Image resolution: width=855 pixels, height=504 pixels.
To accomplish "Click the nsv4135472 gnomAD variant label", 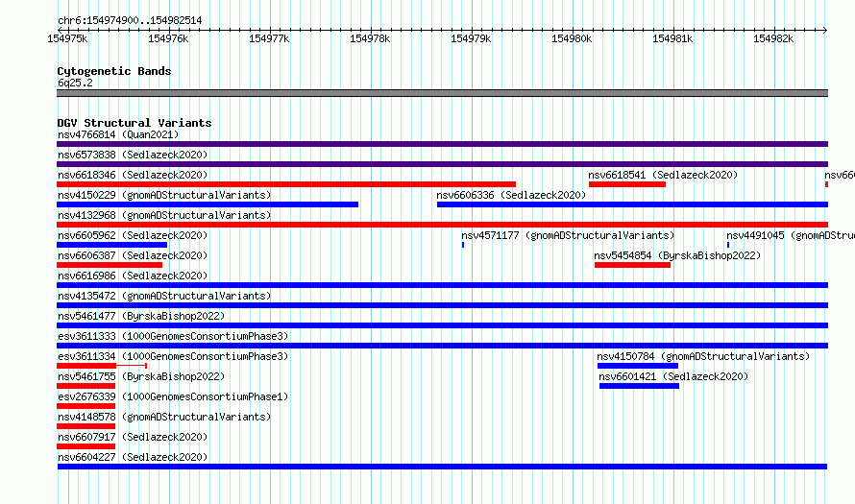I will click(164, 296).
